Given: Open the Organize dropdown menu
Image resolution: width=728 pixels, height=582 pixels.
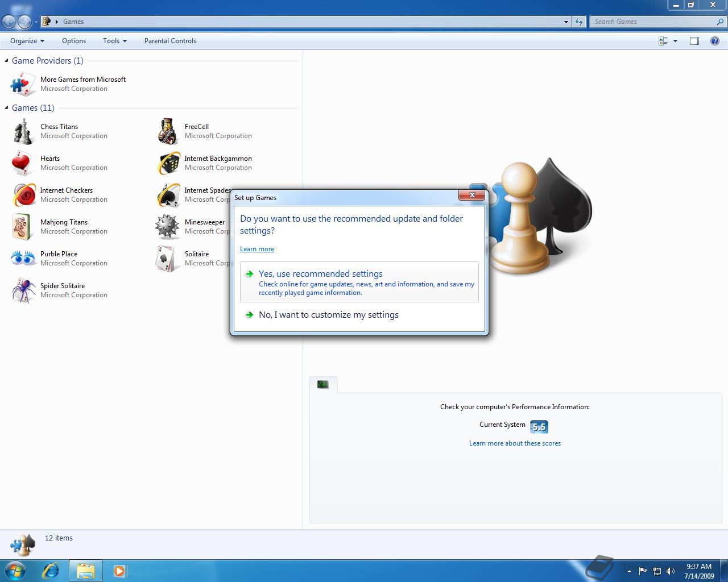Looking at the screenshot, I should (x=27, y=41).
